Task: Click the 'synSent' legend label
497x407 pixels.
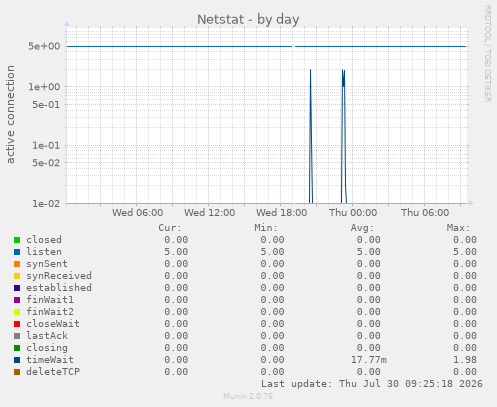Action: click(x=47, y=264)
